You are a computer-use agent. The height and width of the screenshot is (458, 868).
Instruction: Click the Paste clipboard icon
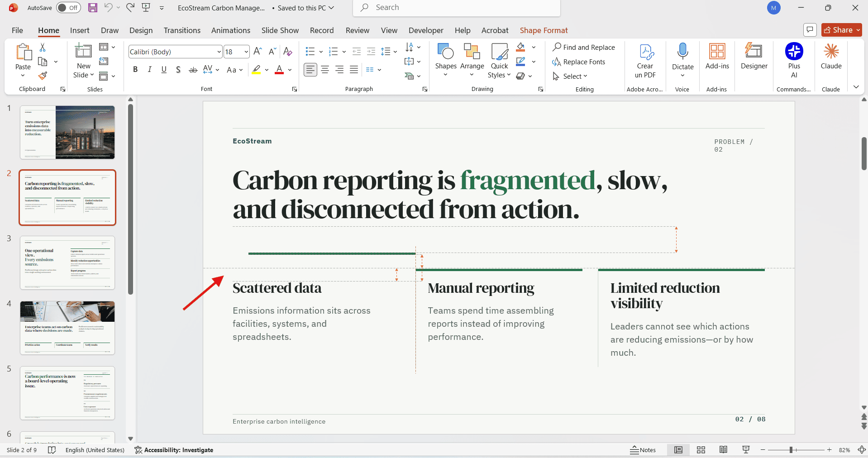coord(23,52)
